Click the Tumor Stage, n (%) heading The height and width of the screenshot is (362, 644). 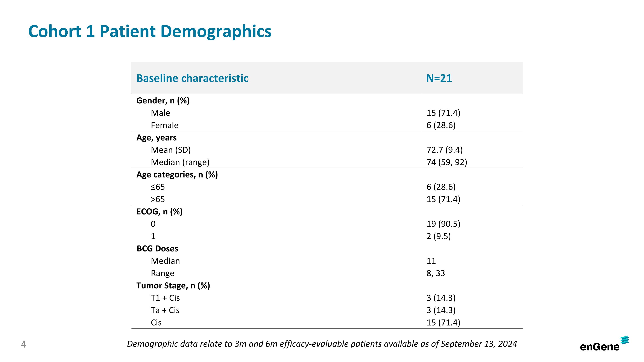173,286
